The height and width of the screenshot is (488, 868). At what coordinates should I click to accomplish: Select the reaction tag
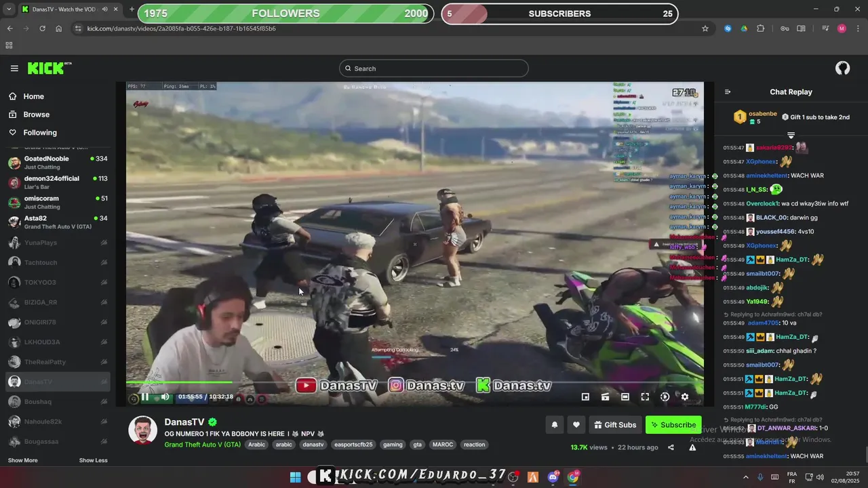point(474,445)
